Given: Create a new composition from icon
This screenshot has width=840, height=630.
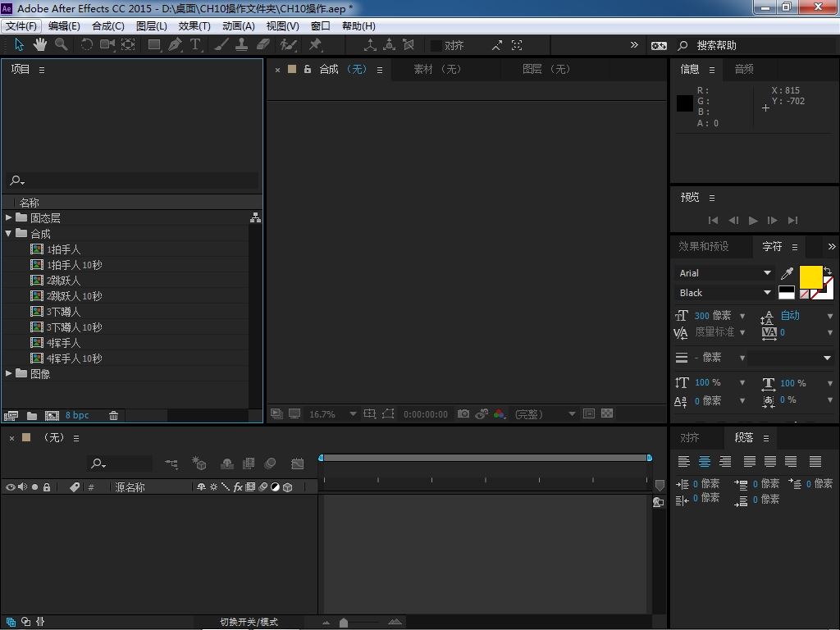Looking at the screenshot, I should point(52,416).
